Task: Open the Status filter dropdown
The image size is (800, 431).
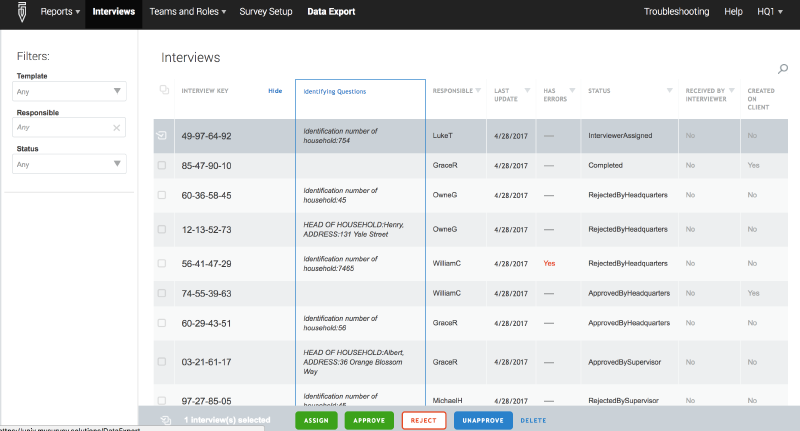Action: click(69, 164)
